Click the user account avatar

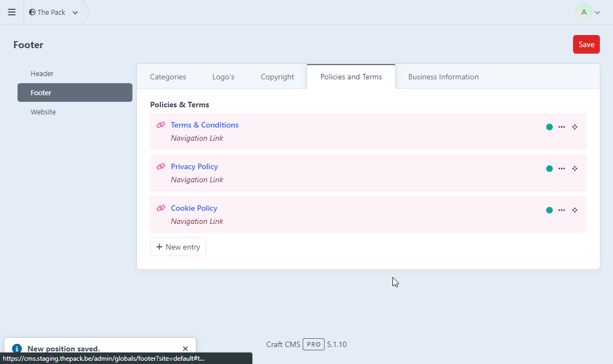pyautogui.click(x=584, y=12)
